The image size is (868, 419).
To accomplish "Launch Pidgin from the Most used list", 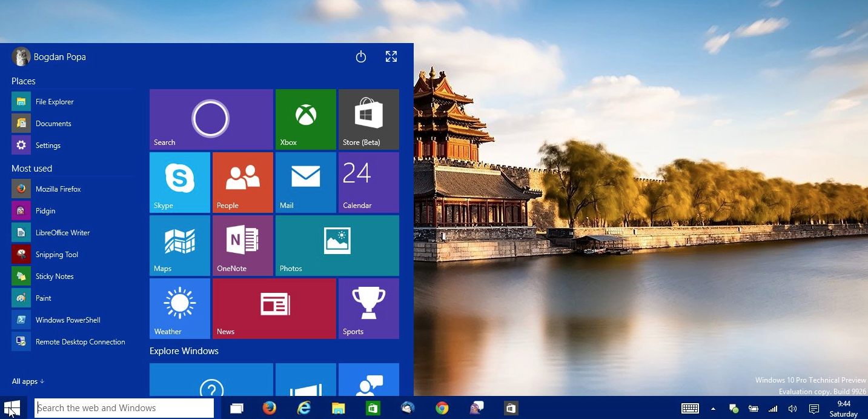I will (73, 211).
